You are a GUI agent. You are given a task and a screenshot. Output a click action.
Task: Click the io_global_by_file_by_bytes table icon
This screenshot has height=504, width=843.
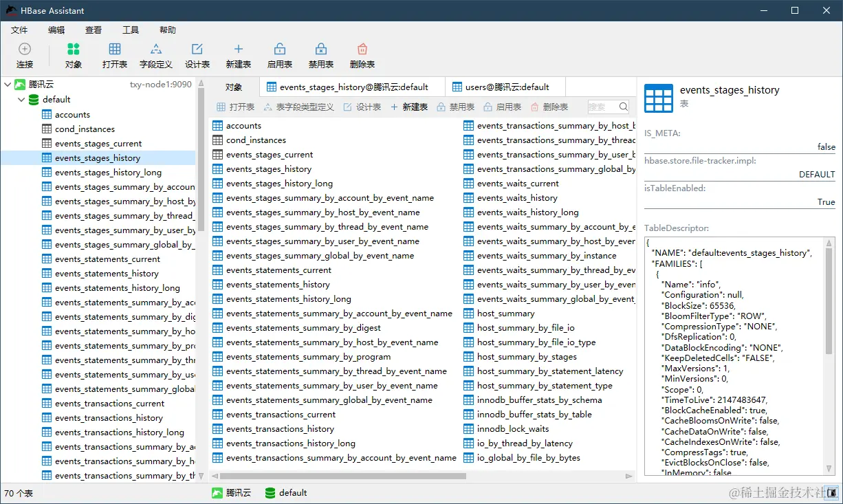pyautogui.click(x=469, y=458)
